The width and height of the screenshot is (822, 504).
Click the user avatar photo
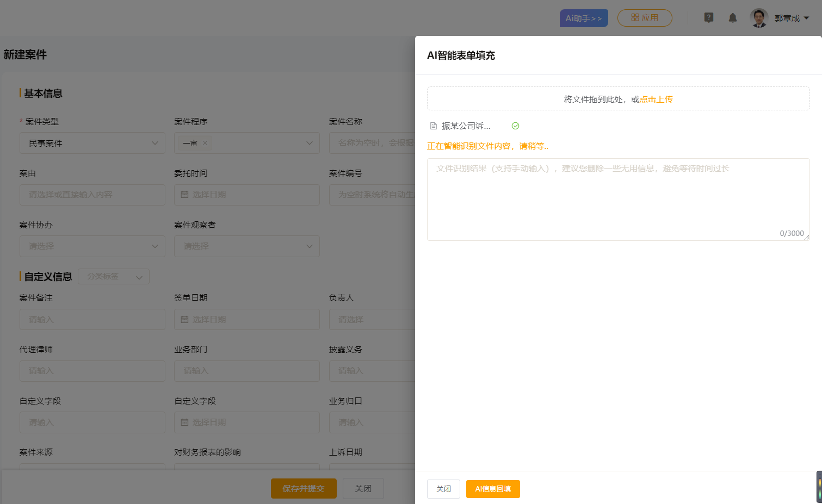click(759, 18)
